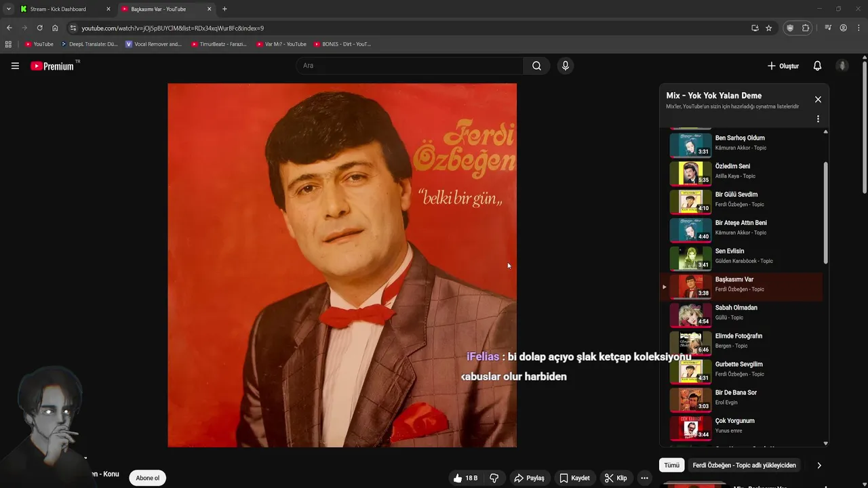The width and height of the screenshot is (868, 488).
Task: Open a new browser tab
Action: (x=224, y=9)
